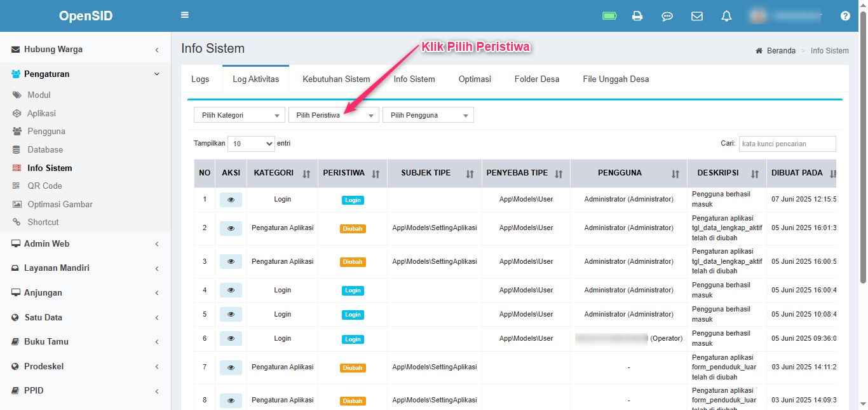The height and width of the screenshot is (410, 868).
Task: Expand the Layanan Mandiri sidebar menu
Action: [x=85, y=268]
